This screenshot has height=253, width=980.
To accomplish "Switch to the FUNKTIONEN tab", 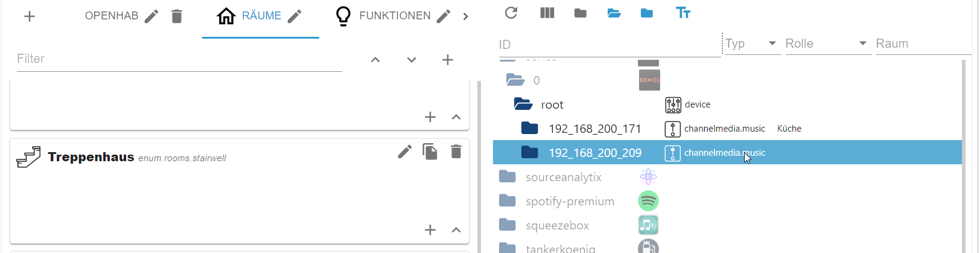I will coord(394,16).
